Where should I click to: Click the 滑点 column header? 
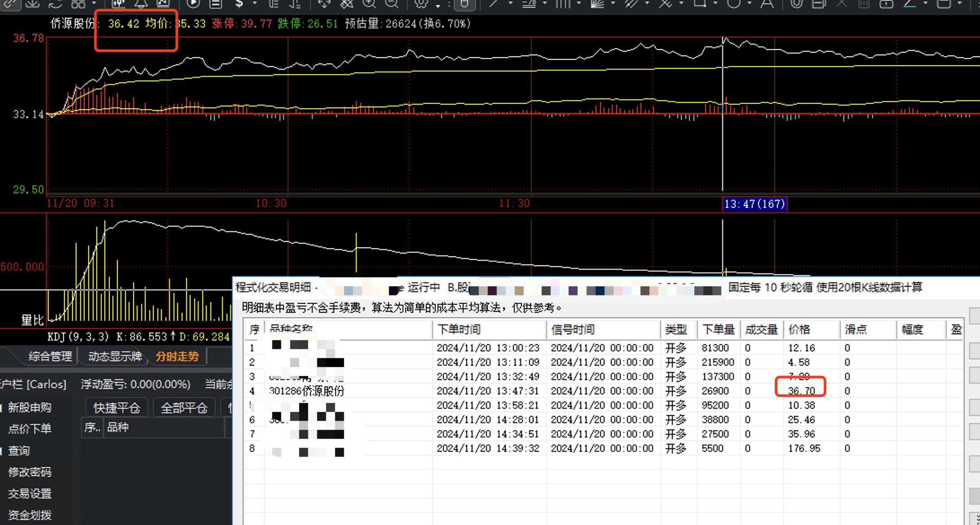[x=868, y=330]
